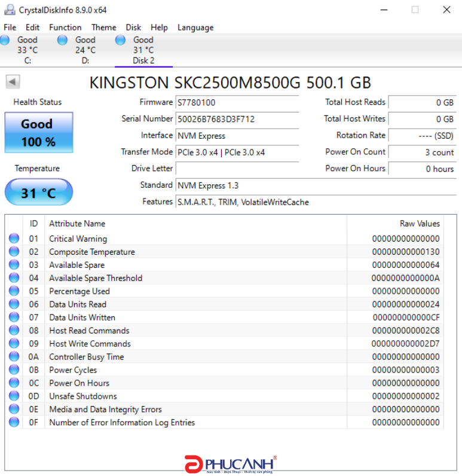462x476 pixels.
Task: Open the Theme menu
Action: 104,28
